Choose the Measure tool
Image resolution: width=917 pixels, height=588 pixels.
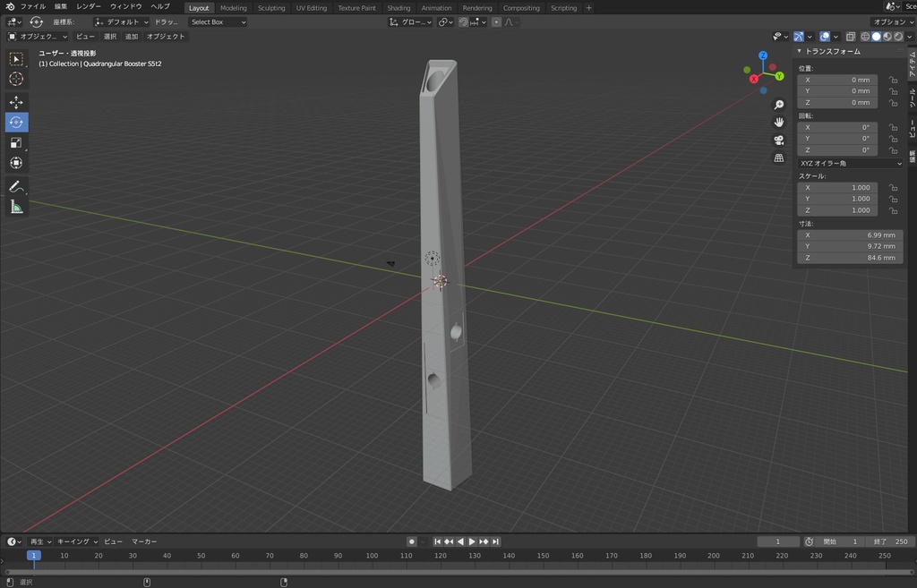(x=16, y=207)
